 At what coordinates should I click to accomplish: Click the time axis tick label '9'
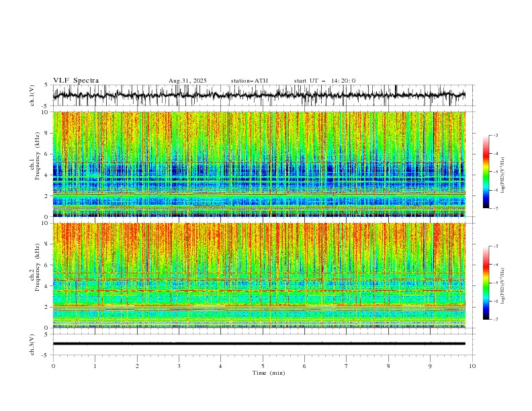pos(430,366)
